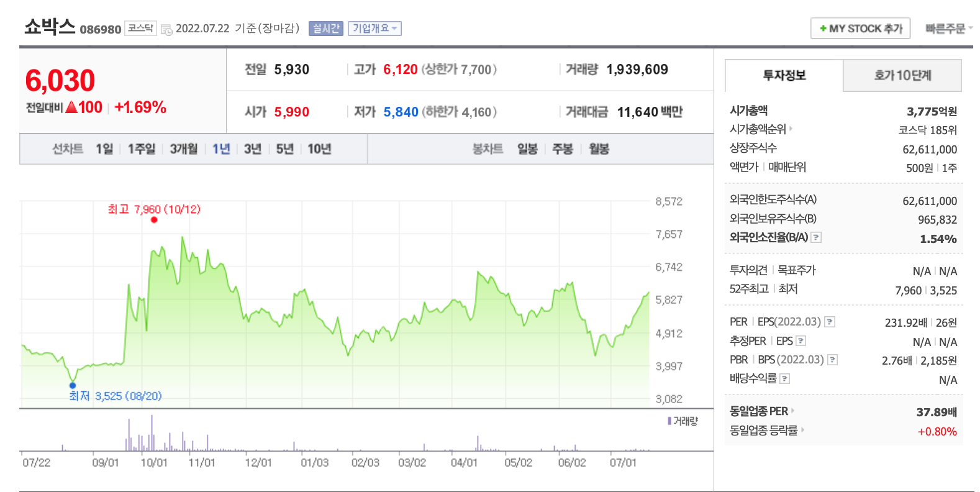
Task: Switch to the 투자정보 tab
Action: click(784, 76)
